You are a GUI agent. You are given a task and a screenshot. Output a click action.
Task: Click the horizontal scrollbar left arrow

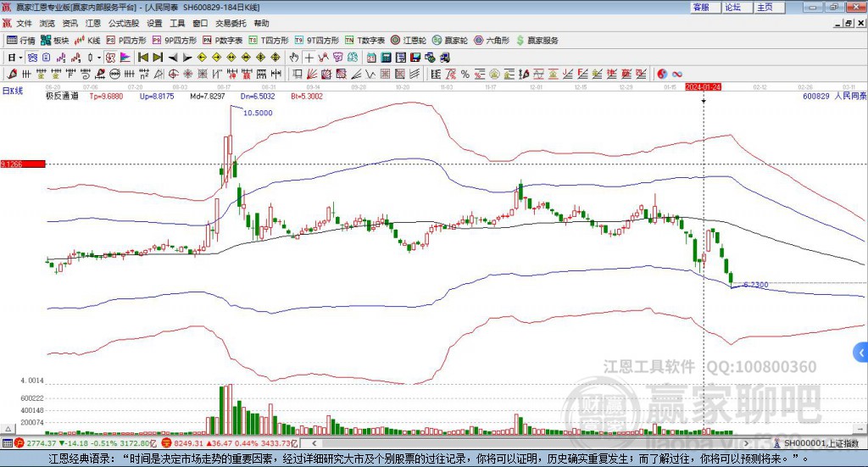click(x=314, y=443)
